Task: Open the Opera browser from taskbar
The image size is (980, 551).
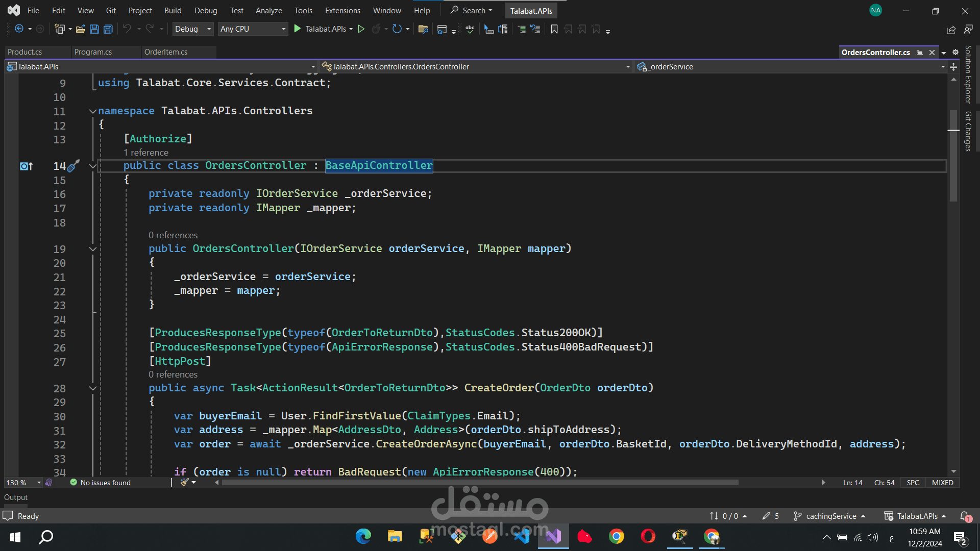Action: [x=648, y=536]
